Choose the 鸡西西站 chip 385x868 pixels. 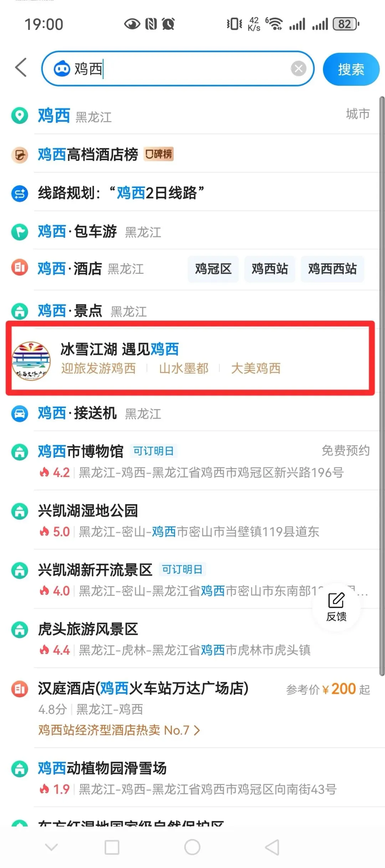332,269
